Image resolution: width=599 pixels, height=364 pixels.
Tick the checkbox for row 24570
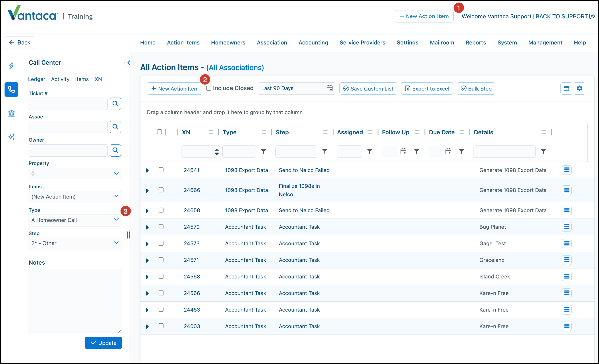point(161,227)
